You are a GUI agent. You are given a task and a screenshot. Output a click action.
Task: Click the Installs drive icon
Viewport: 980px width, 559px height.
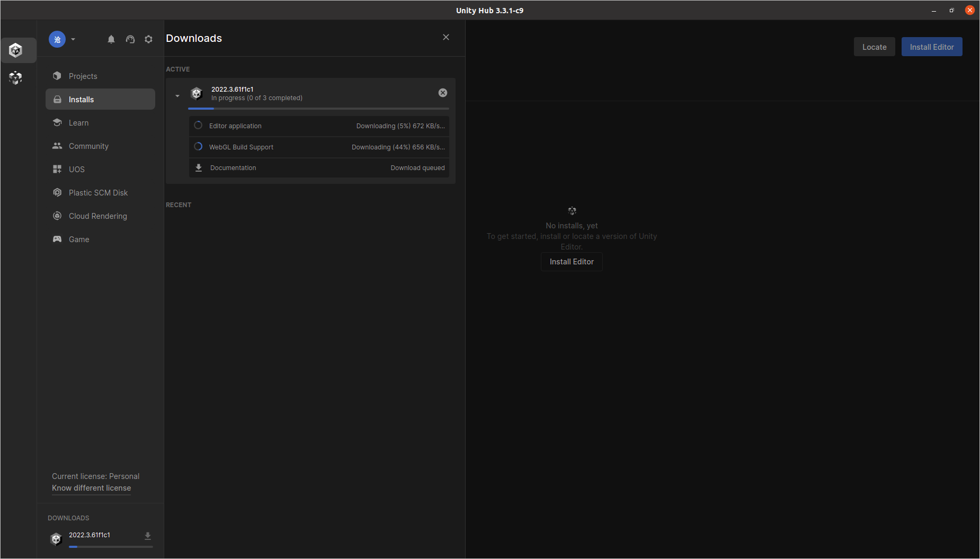point(57,99)
